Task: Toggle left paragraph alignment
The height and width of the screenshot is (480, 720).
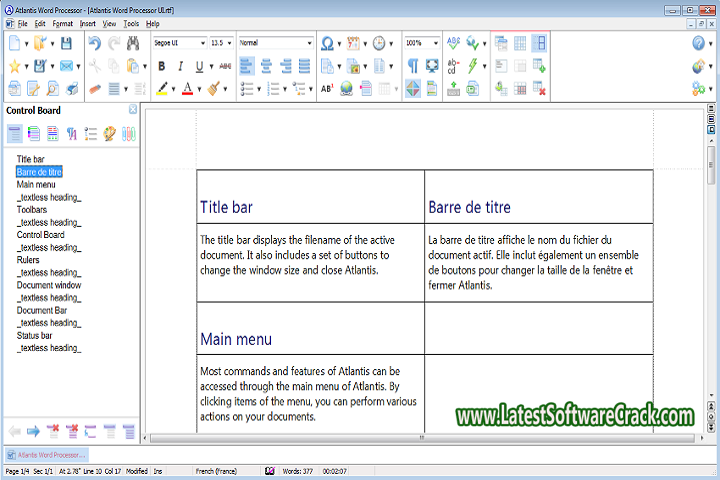Action: 247,66
